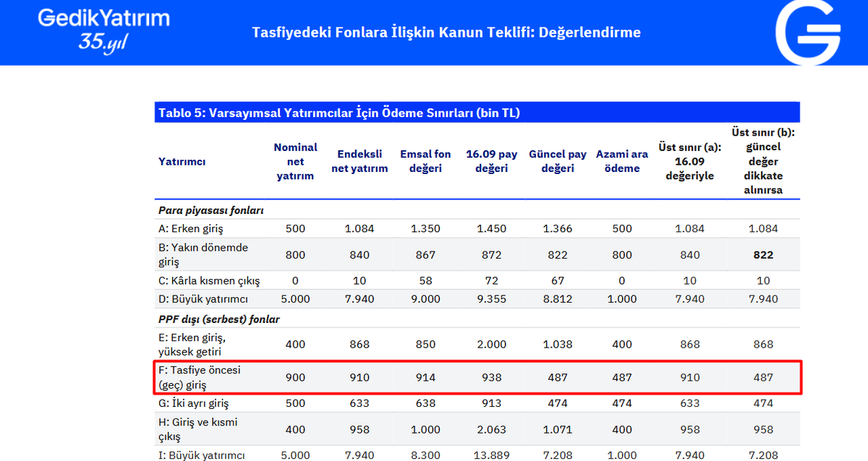
Task: Click the white G emblem in the header
Action: pyautogui.click(x=808, y=33)
